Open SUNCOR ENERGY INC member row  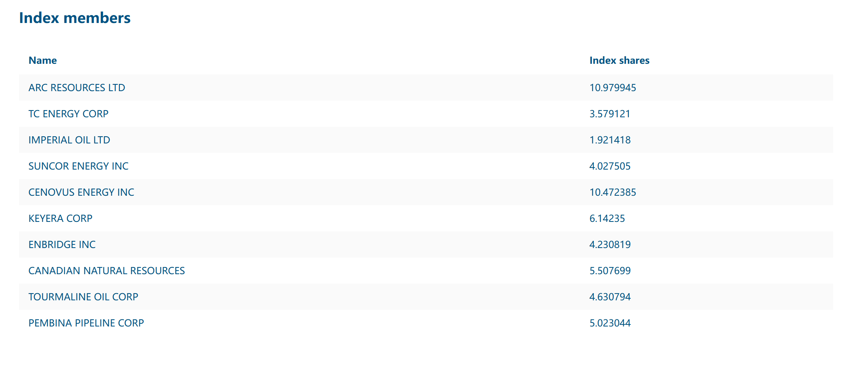tap(78, 166)
